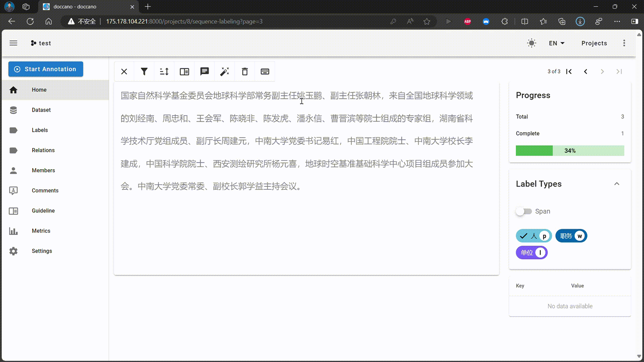Image resolution: width=644 pixels, height=362 pixels.
Task: Open the keyboard shortcuts icon
Action: click(265, 71)
